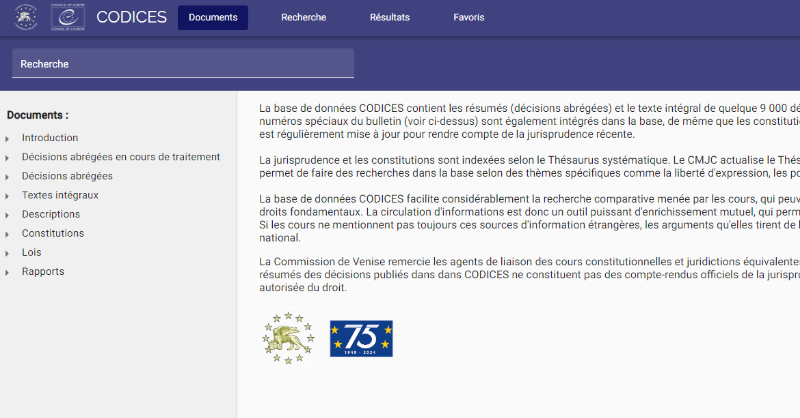Click paragraph starting 'La jurisprudence et les constitutions'

click(529, 166)
